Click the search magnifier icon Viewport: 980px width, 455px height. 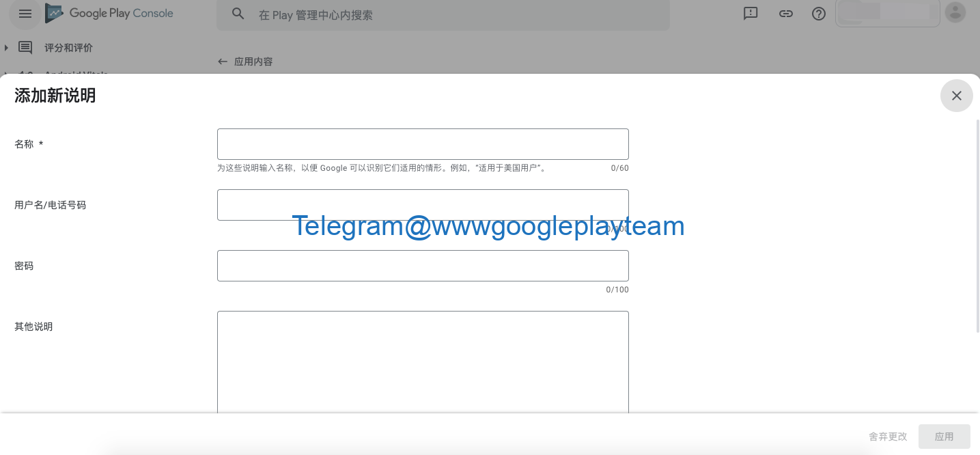point(238,14)
